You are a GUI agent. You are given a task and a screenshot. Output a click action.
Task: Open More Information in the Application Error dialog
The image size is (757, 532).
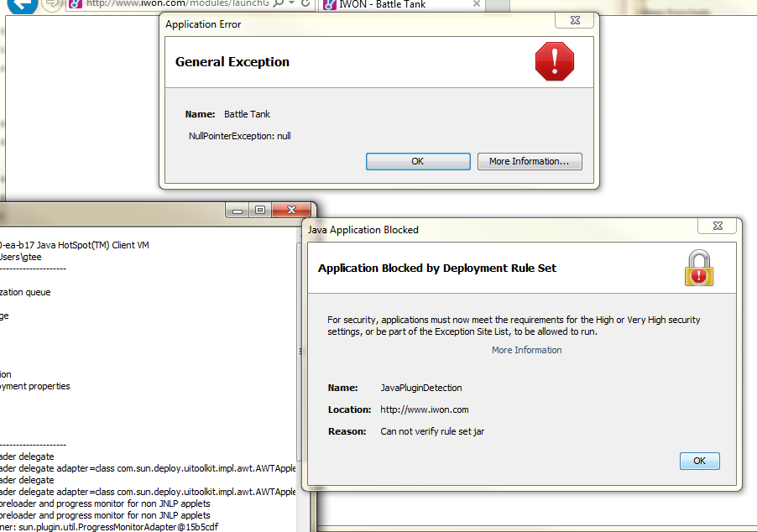530,161
